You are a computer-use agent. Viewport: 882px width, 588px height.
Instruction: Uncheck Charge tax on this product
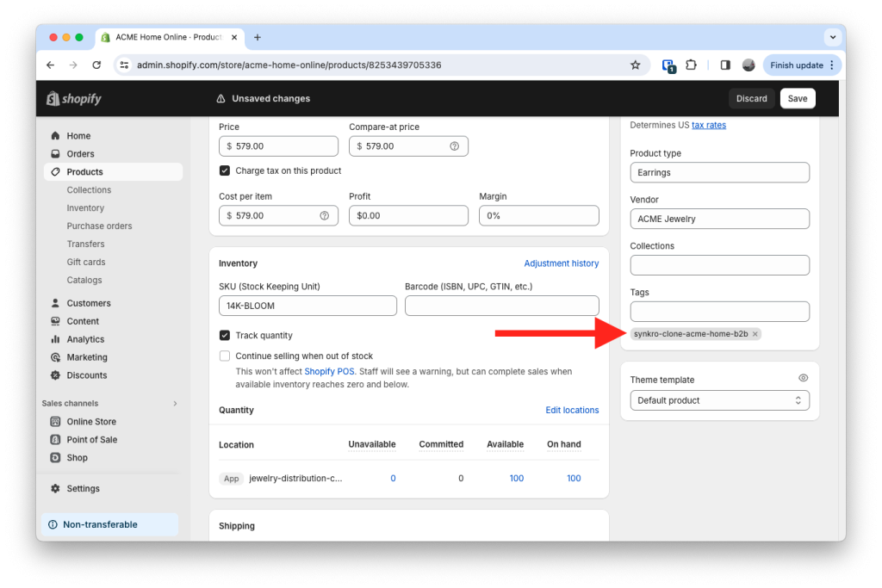[x=225, y=170]
